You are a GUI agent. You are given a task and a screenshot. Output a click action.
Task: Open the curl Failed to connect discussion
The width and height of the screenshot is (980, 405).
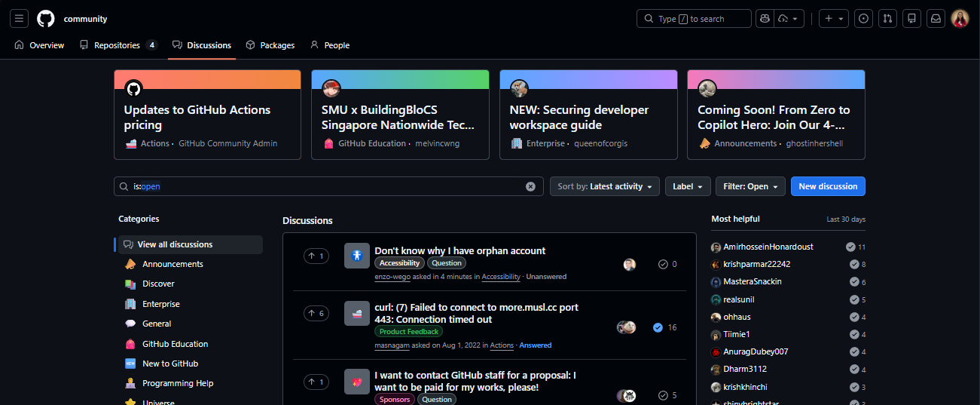pos(477,313)
